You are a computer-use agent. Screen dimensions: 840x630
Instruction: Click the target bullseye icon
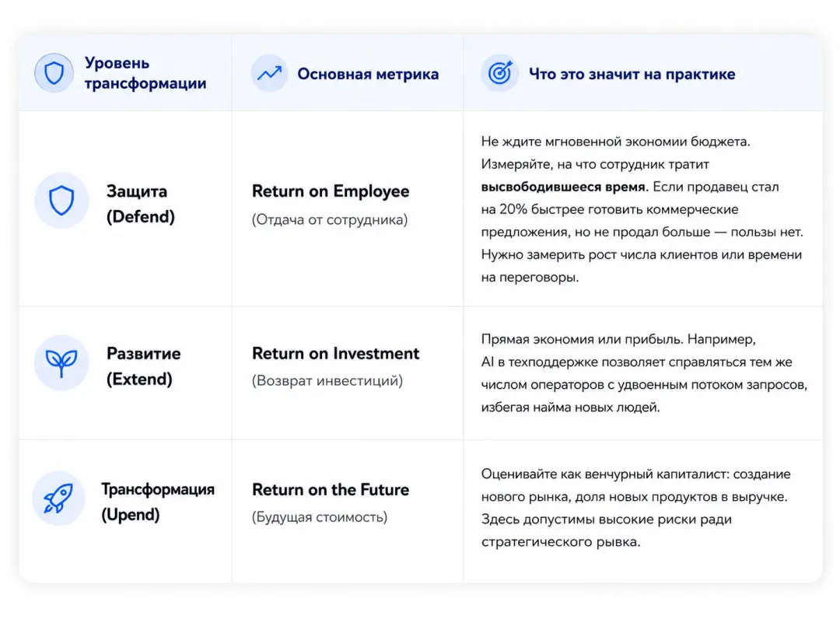coord(499,73)
